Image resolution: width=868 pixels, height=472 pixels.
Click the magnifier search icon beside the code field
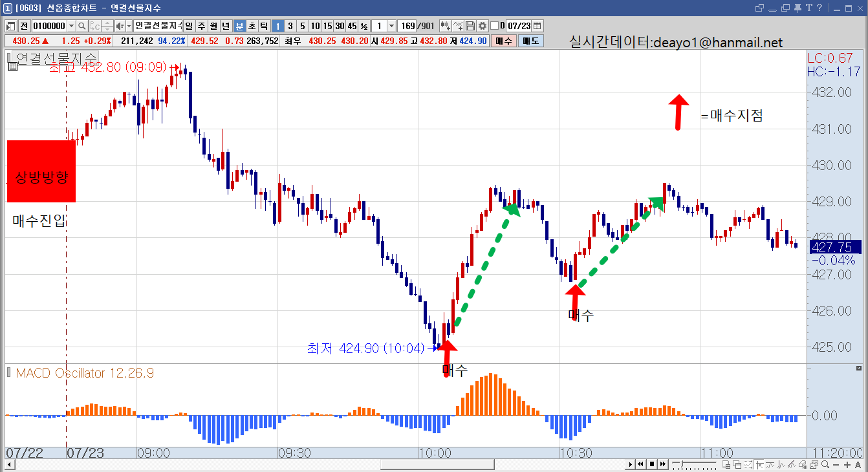point(82,26)
